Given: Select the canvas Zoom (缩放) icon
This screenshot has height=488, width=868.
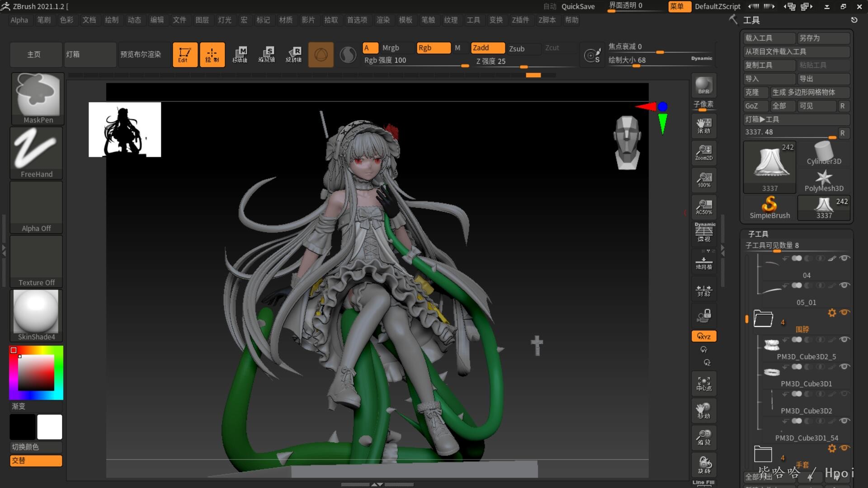Looking at the screenshot, I should click(704, 438).
